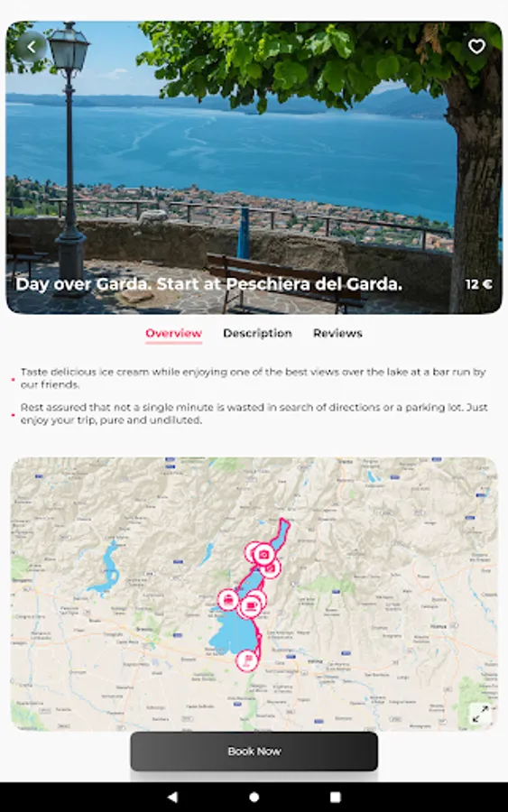This screenshot has height=812, width=508.
Task: Open the camera photo-spot marker on map
Action: tap(264, 555)
